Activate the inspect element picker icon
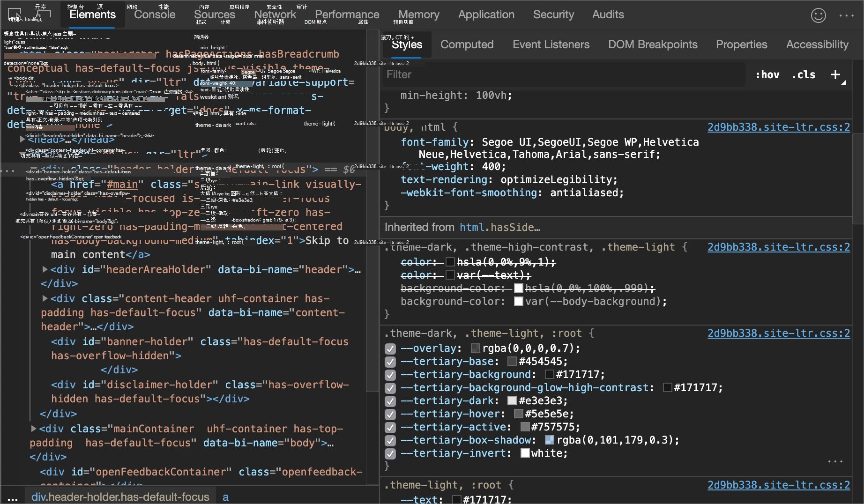The height and width of the screenshot is (504, 864). tap(14, 15)
